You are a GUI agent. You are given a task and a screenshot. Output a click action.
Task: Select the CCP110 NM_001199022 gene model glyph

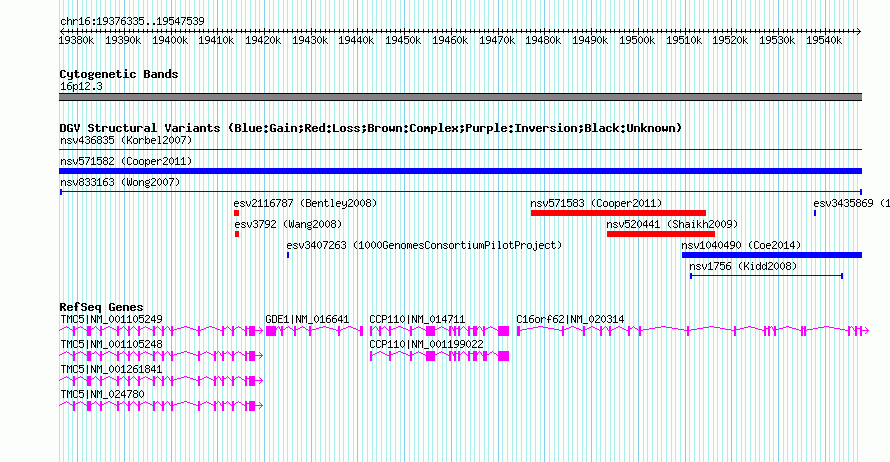click(439, 356)
